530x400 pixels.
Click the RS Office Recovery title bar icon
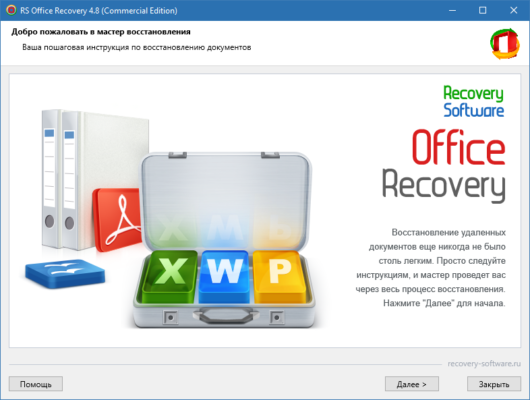[x=11, y=10]
